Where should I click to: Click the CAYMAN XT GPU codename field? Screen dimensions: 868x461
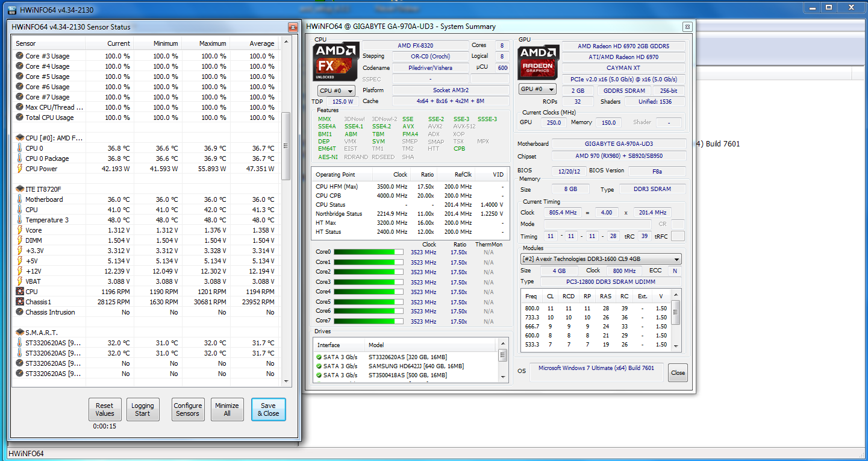(x=623, y=68)
